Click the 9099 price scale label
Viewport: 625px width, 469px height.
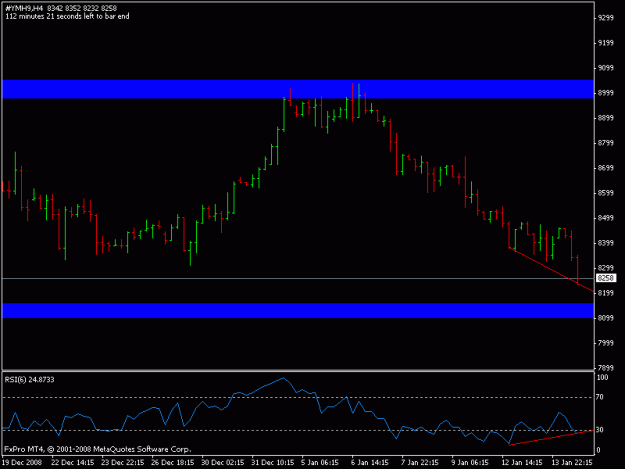click(606, 68)
